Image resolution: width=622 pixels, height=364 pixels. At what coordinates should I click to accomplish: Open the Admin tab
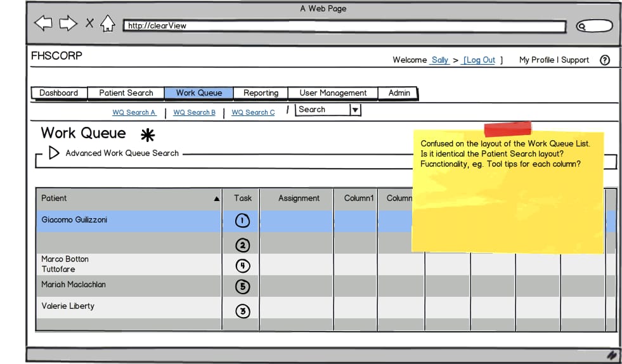[399, 93]
